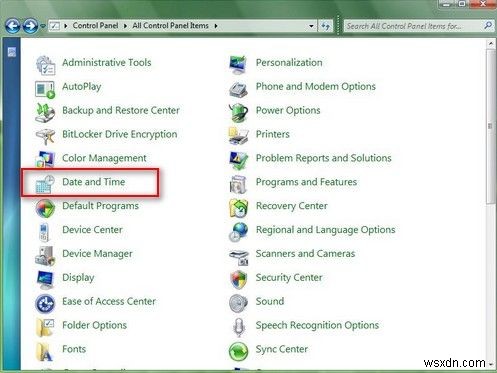Open Color Management text link
497x373 pixels.
click(x=104, y=158)
